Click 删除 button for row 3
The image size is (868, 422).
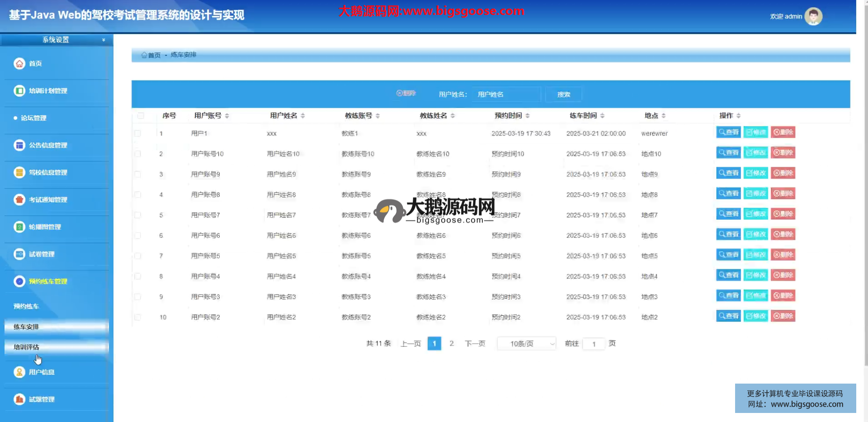click(x=783, y=173)
